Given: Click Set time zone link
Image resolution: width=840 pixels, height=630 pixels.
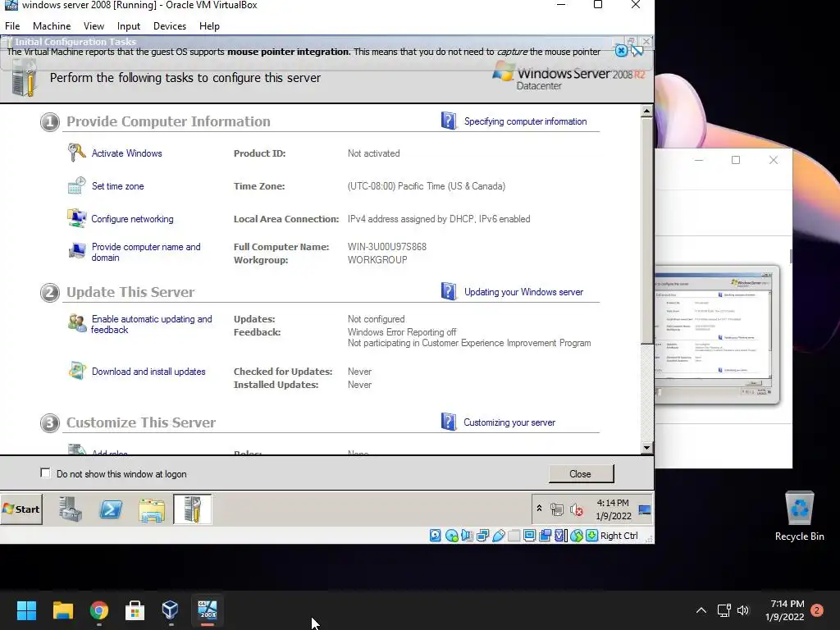Looking at the screenshot, I should point(118,186).
